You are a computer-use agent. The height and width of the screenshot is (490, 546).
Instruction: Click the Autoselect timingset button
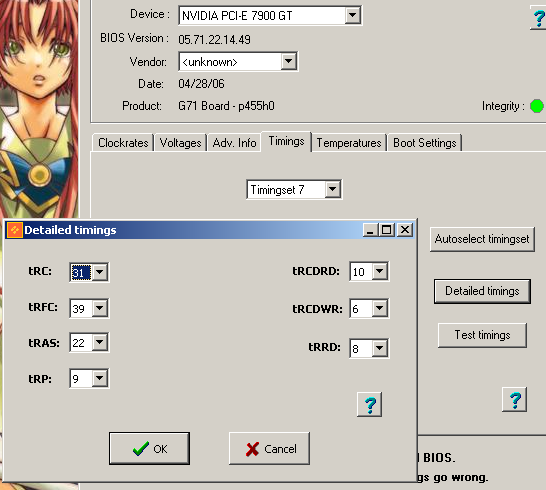coord(482,239)
